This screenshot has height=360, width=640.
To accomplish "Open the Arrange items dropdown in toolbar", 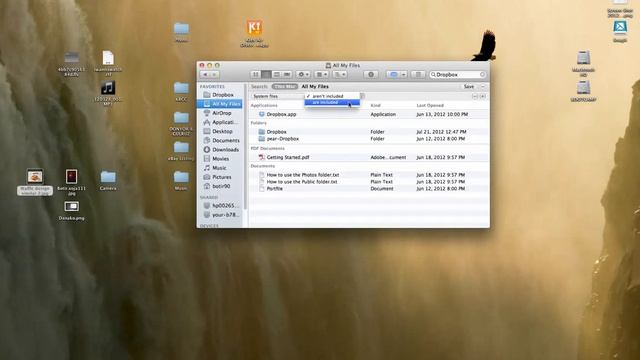I will coord(322,75).
